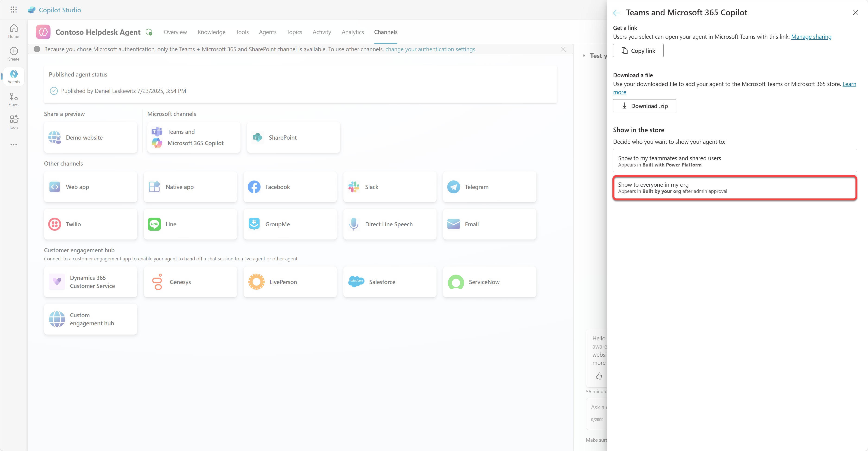Screen dimensions: 868x451
Task: Open the Salesforce engagement hub tile
Action: 390,282
